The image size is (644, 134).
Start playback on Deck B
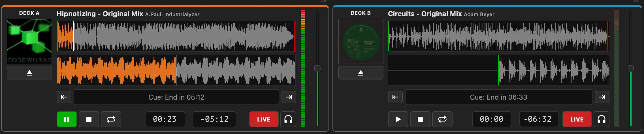tap(398, 119)
